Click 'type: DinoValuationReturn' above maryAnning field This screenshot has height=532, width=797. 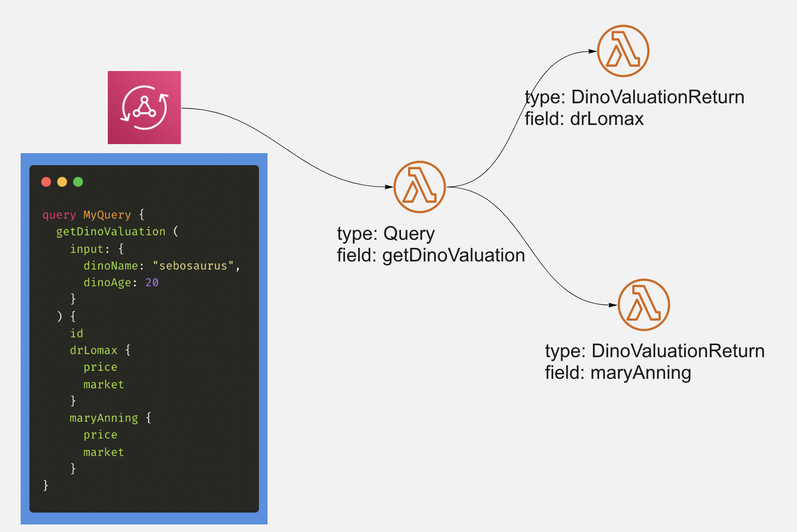[655, 351]
